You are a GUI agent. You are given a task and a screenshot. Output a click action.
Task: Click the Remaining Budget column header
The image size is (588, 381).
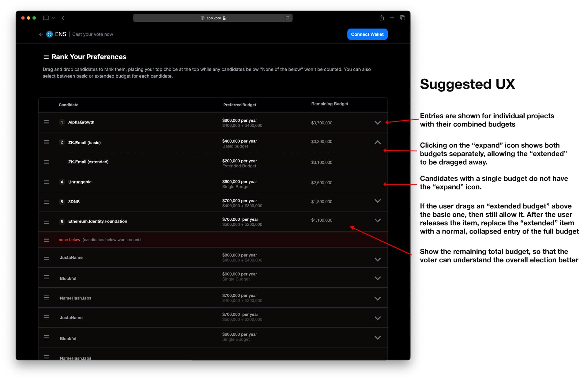(330, 104)
